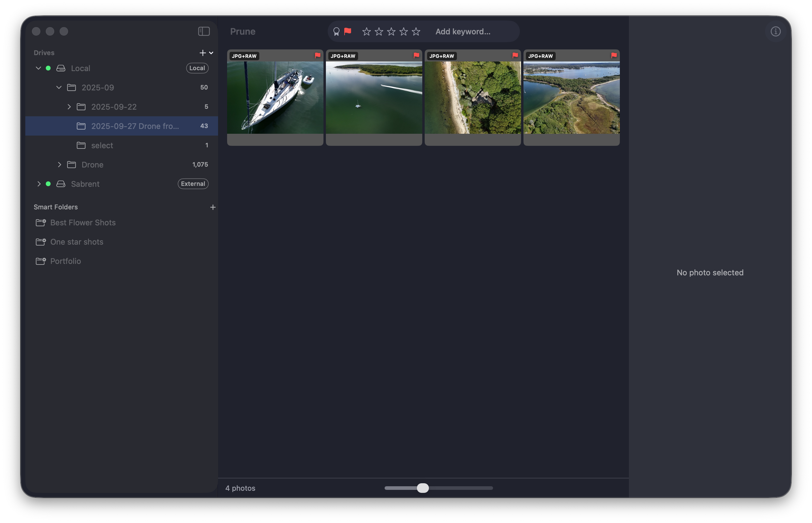The height and width of the screenshot is (523, 812).
Task: Click the plus icon next to Drives
Action: click(202, 53)
